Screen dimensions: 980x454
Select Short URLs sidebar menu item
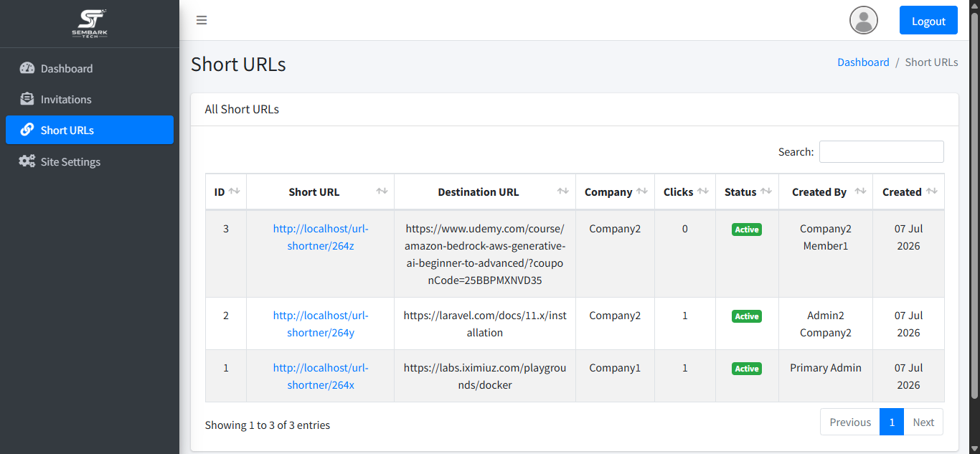[x=90, y=130]
